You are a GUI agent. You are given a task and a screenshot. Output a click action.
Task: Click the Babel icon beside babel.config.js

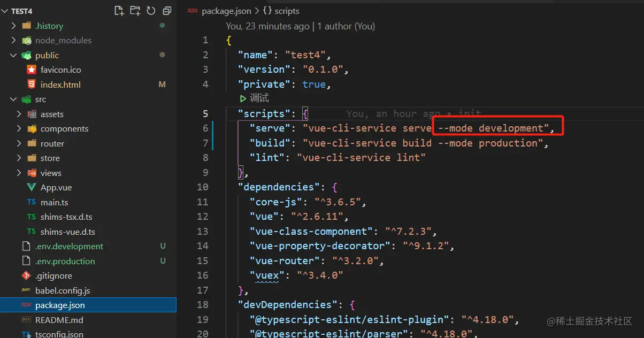(26, 291)
